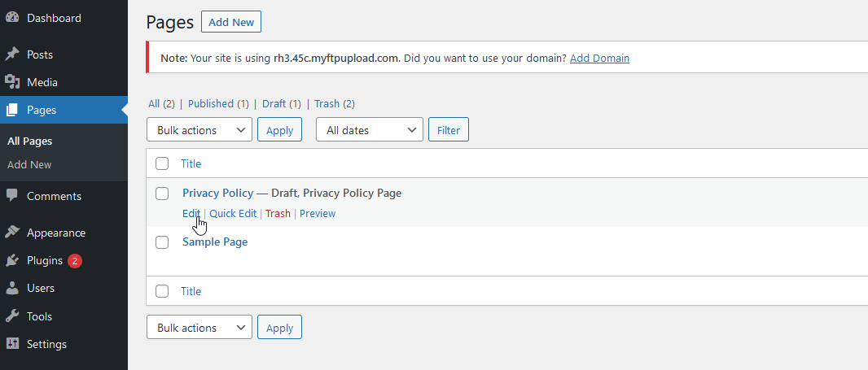This screenshot has width=868, height=370.
Task: Click the Posts pushpin icon
Action: tap(12, 54)
